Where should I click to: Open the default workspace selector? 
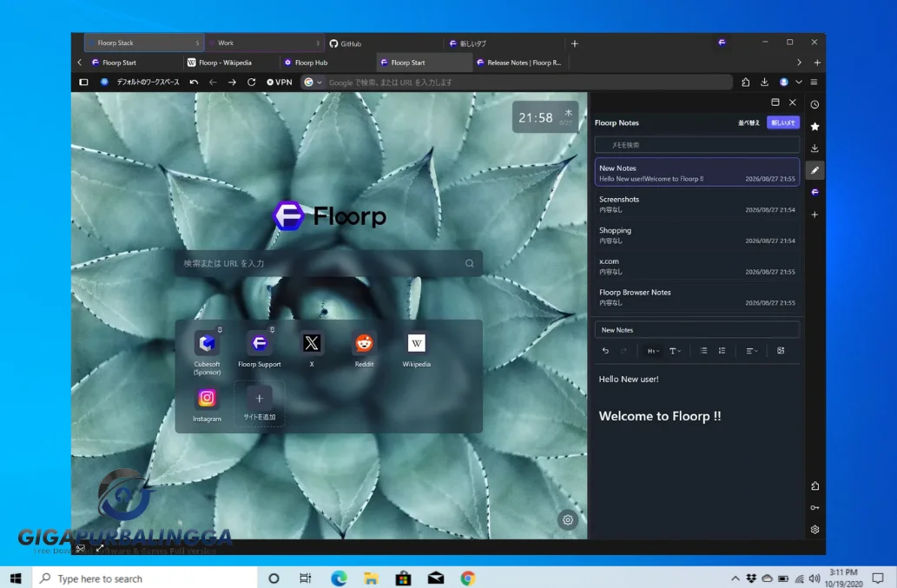point(141,83)
